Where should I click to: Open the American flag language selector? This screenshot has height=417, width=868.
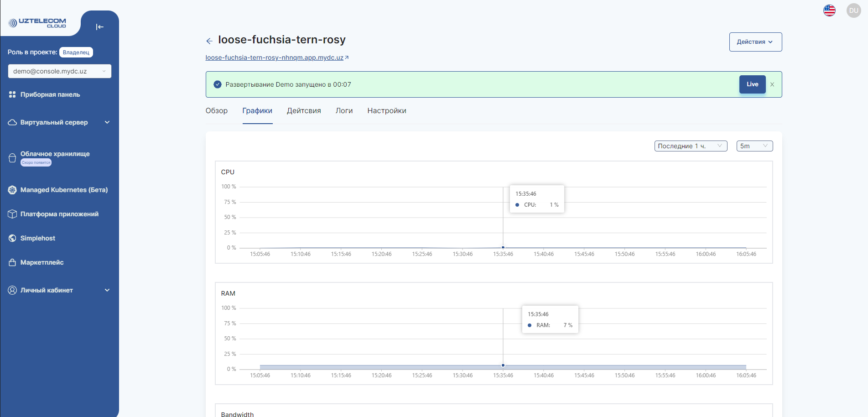[829, 10]
